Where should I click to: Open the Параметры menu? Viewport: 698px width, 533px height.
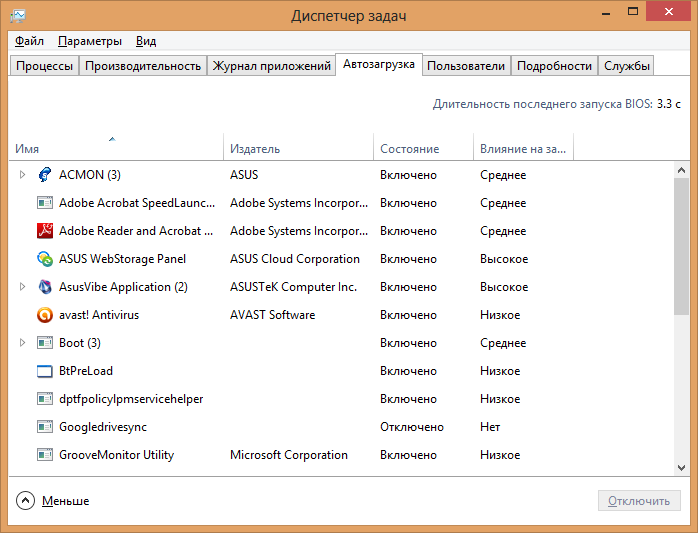[x=90, y=41]
